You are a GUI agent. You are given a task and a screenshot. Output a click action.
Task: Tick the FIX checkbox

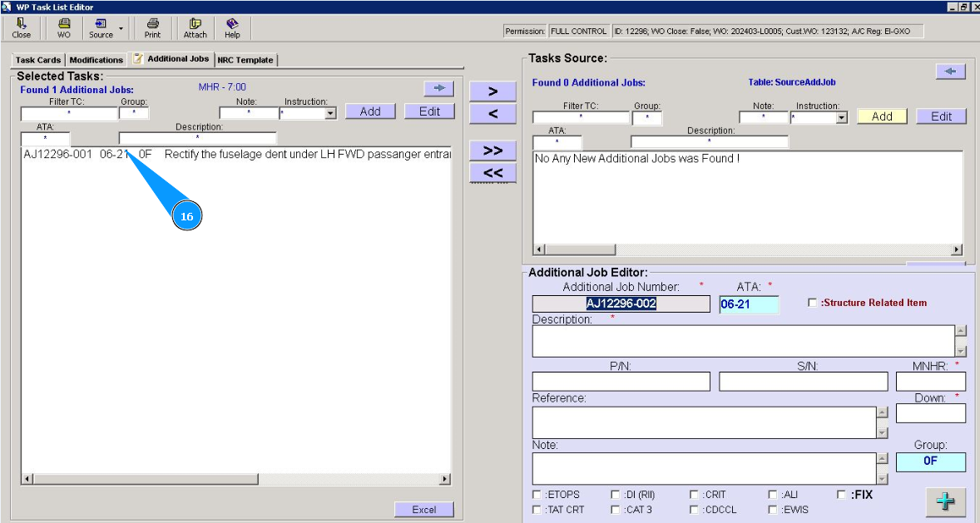point(842,495)
